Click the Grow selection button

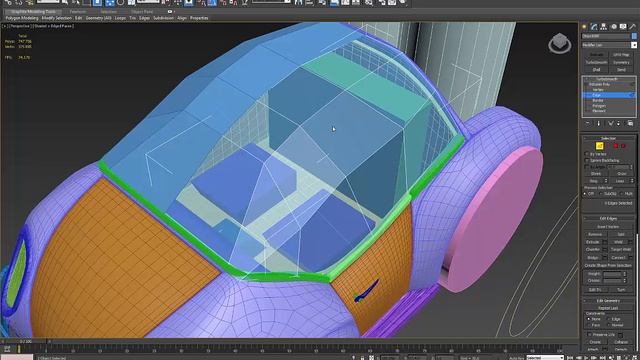coord(621,173)
